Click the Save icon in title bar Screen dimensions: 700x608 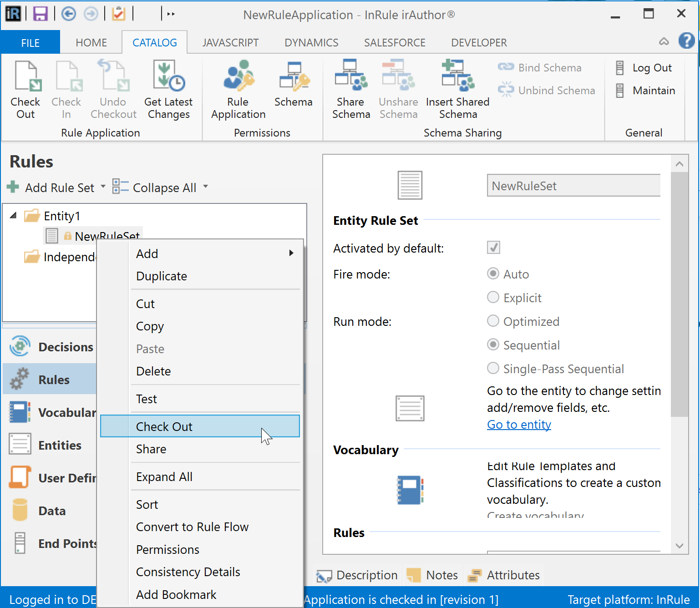coord(41,14)
